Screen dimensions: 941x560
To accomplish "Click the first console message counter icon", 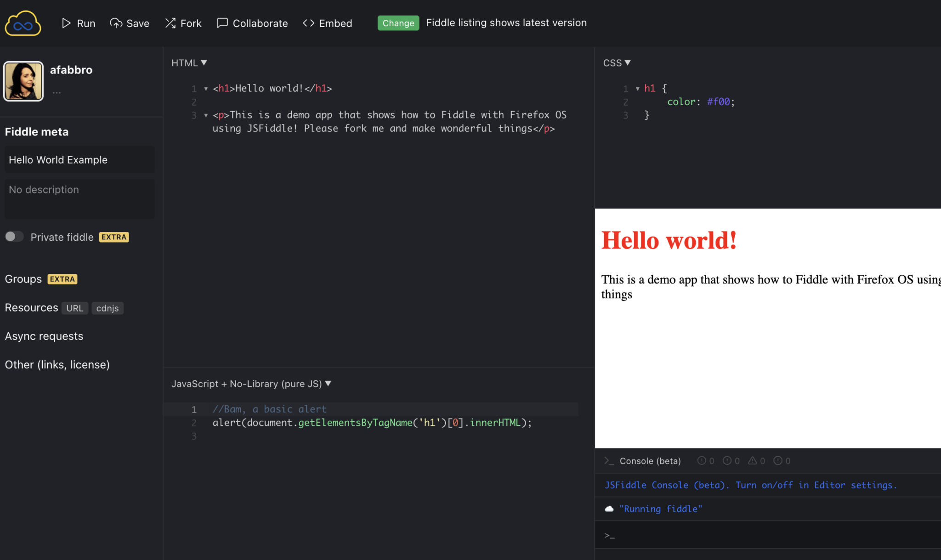I will pyautogui.click(x=702, y=460).
